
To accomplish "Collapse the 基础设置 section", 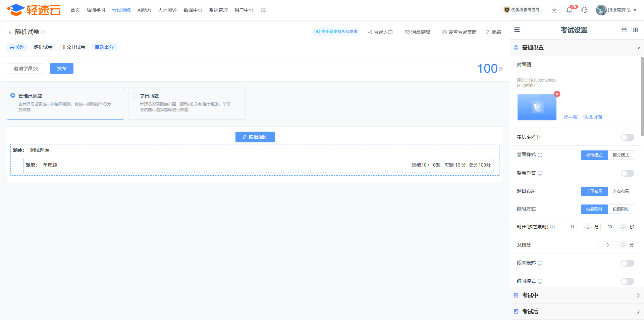I will click(x=638, y=48).
